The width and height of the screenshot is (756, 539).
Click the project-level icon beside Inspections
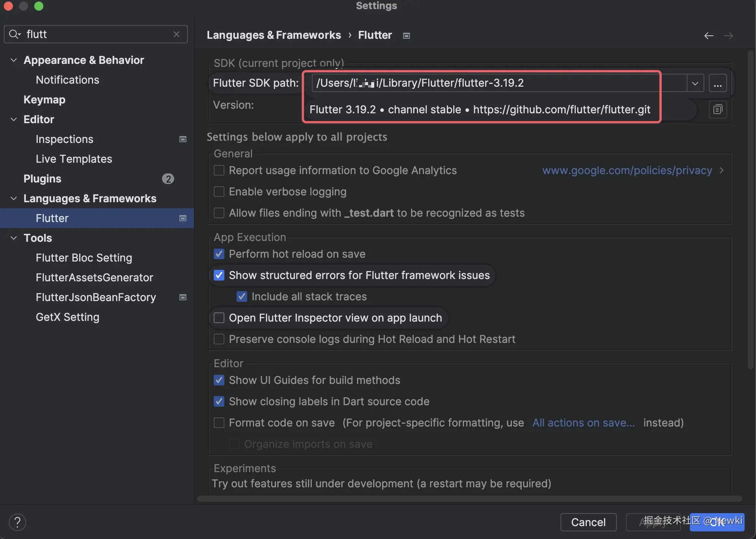[x=183, y=140]
